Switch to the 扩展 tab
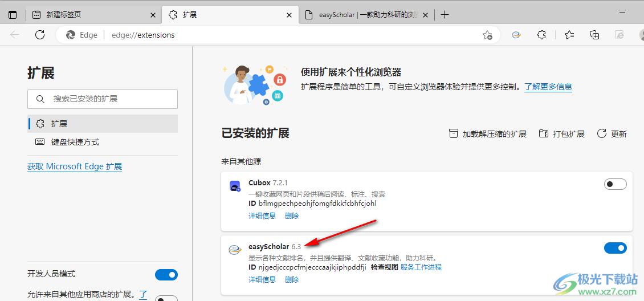 (230, 15)
